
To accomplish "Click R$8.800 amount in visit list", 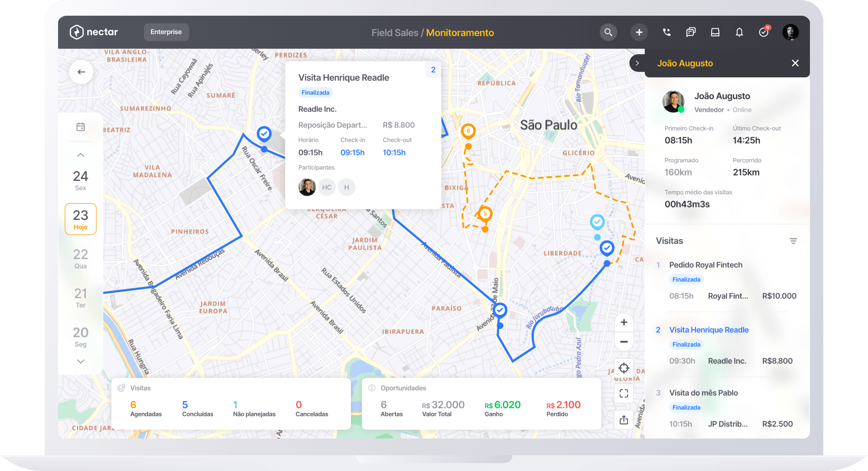I will [777, 361].
